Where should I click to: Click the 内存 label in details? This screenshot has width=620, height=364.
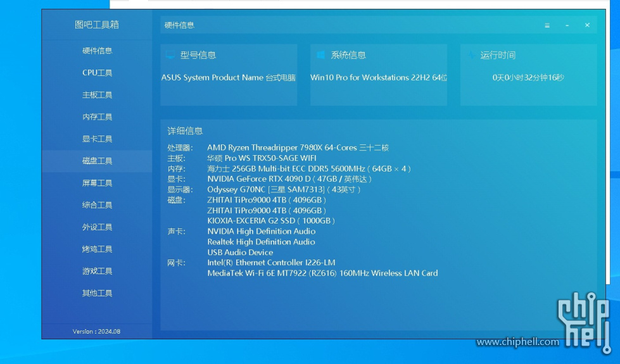pyautogui.click(x=176, y=169)
